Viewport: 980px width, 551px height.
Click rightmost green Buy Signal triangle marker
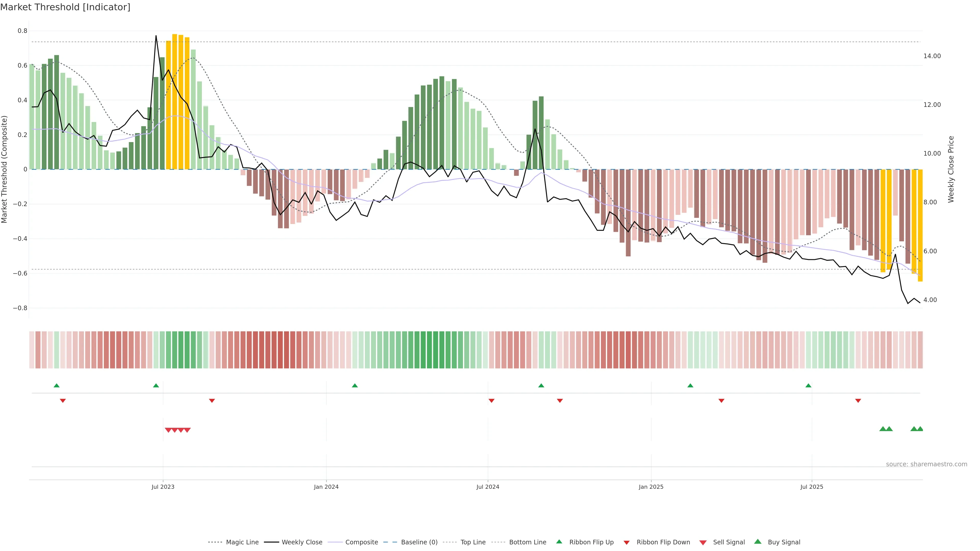pyautogui.click(x=920, y=429)
